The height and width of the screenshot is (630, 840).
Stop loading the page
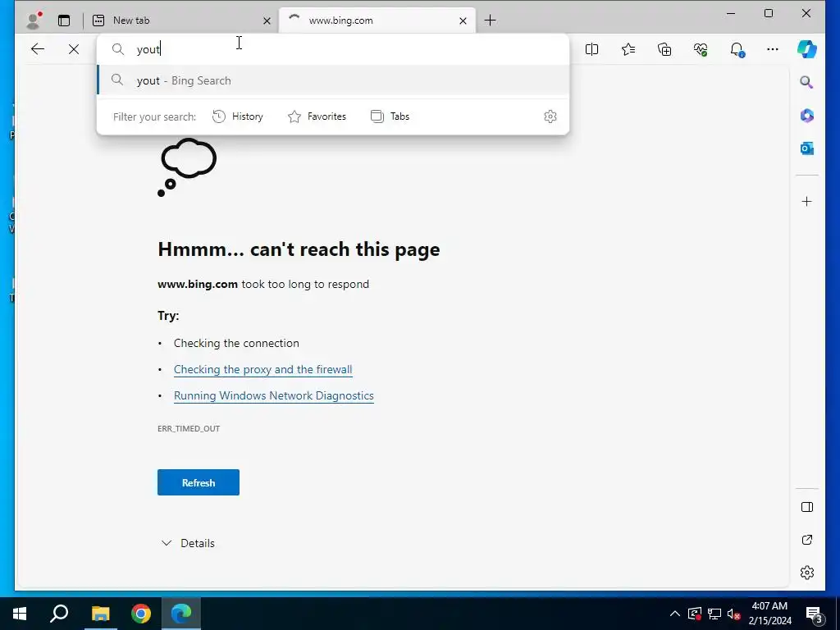74,49
